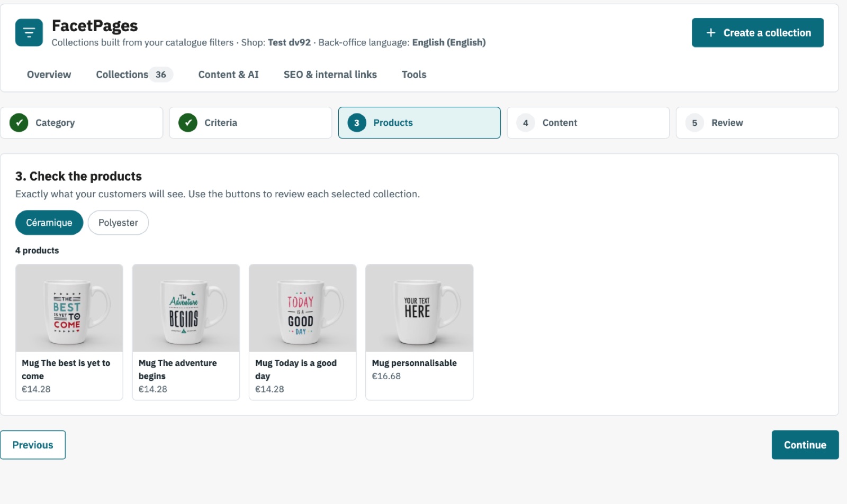This screenshot has height=504, width=847.
Task: Go to SEO & internal links tab
Action: (x=330, y=75)
